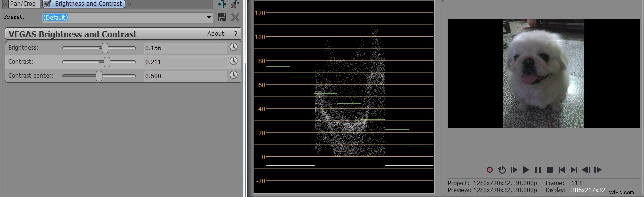Click the Project 1280x720x32, 30.000p text
This screenshot has height=197, width=644.
pos(492,183)
